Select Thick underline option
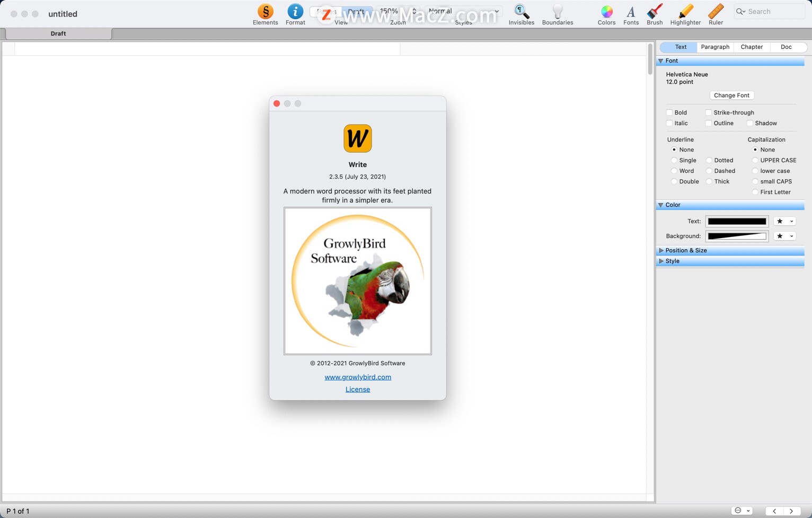 [x=709, y=181]
